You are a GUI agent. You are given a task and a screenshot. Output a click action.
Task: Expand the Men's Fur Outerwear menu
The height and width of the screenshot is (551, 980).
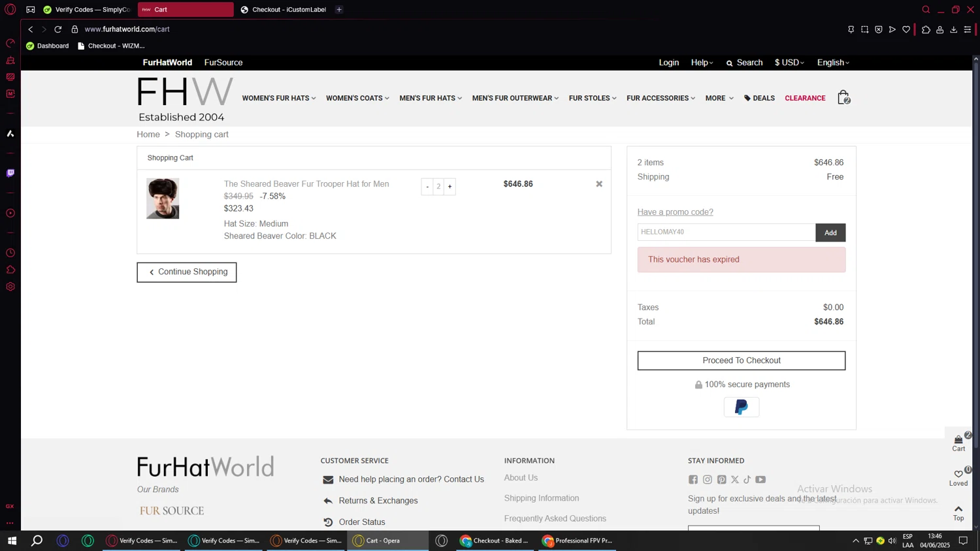[515, 99]
